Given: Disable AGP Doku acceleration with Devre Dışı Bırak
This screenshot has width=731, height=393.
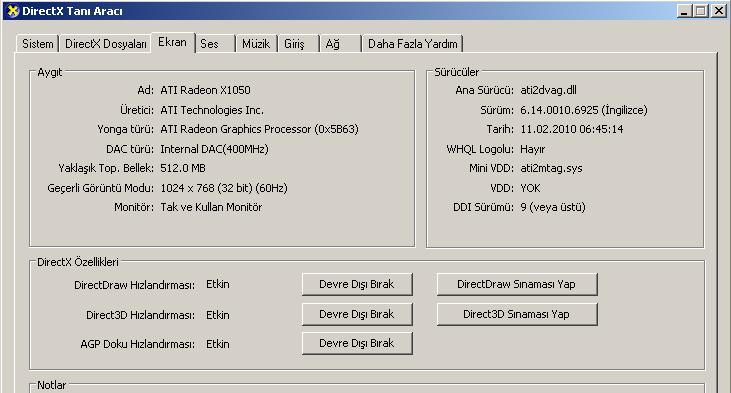Looking at the screenshot, I should pyautogui.click(x=357, y=343).
